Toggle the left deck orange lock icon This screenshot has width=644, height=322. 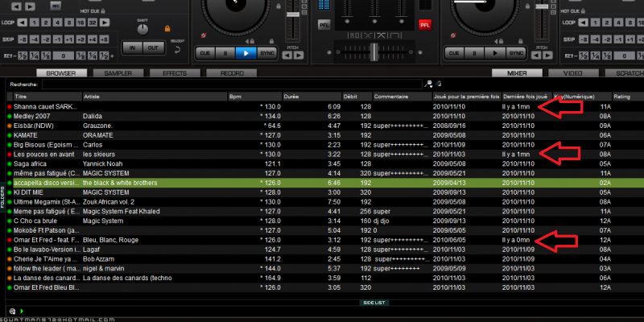tap(167, 30)
